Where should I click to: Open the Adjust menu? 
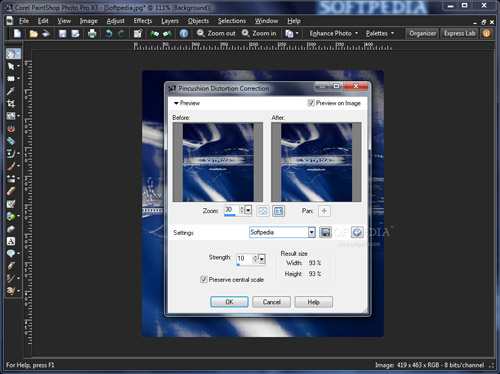(x=115, y=21)
